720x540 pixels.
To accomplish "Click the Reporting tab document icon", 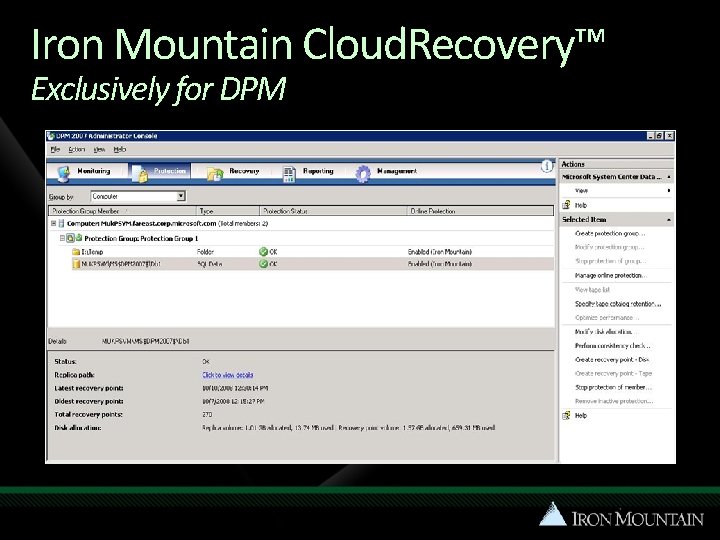I will coord(289,174).
